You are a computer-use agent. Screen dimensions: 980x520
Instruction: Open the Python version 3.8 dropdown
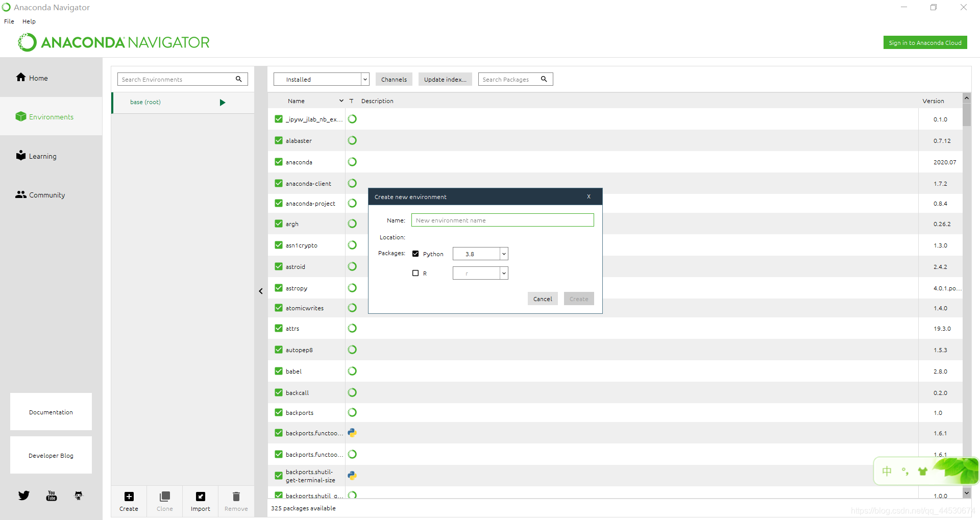pos(480,254)
